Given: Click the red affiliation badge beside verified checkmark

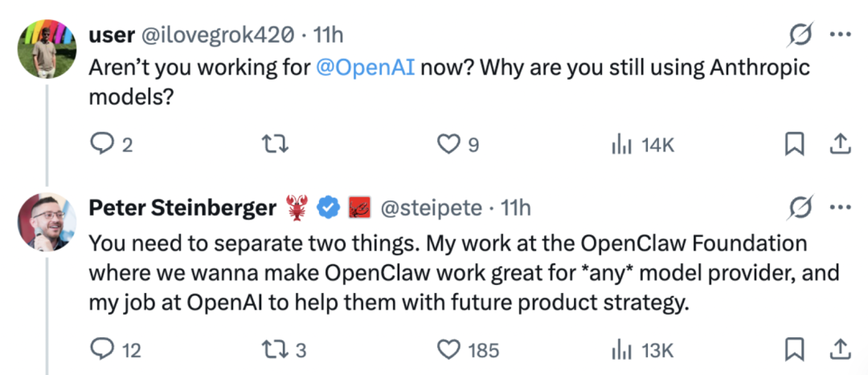Looking at the screenshot, I should tap(358, 208).
